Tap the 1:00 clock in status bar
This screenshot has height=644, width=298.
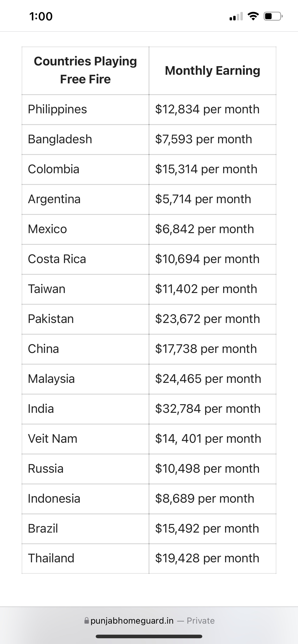41,17
